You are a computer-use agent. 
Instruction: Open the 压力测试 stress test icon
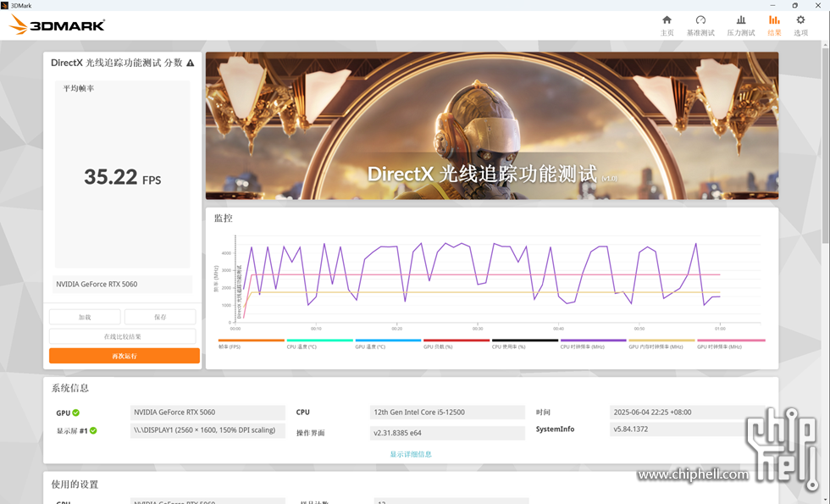741,20
